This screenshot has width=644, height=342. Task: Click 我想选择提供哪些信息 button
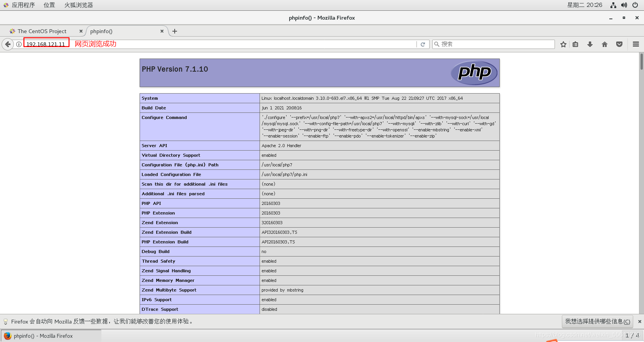pyautogui.click(x=598, y=322)
